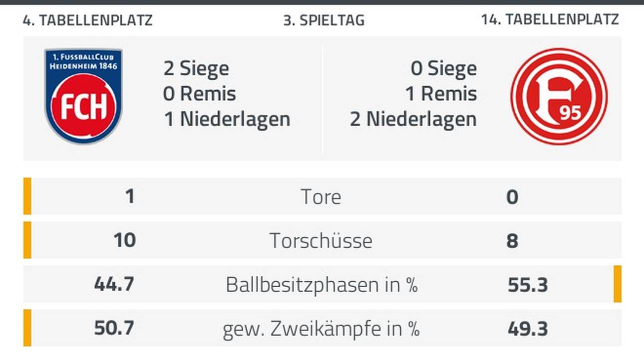Click the Torschüsse statistic label

point(321,241)
